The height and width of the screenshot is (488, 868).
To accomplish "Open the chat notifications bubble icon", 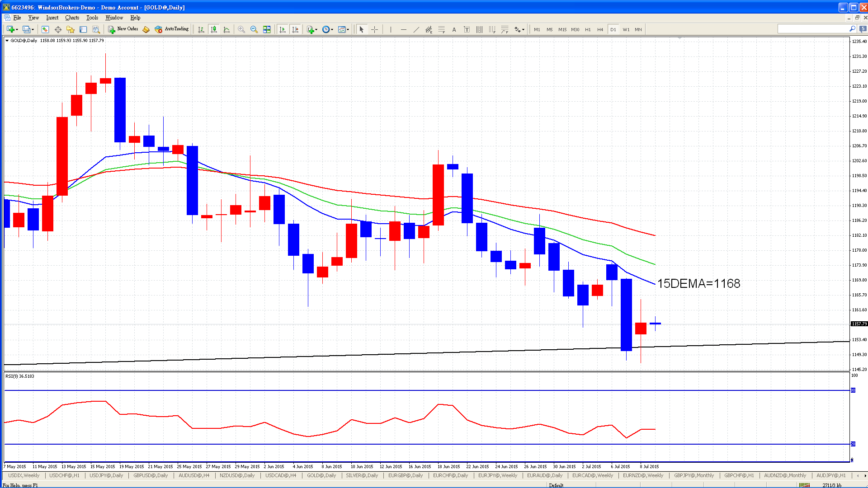I will coord(863,29).
